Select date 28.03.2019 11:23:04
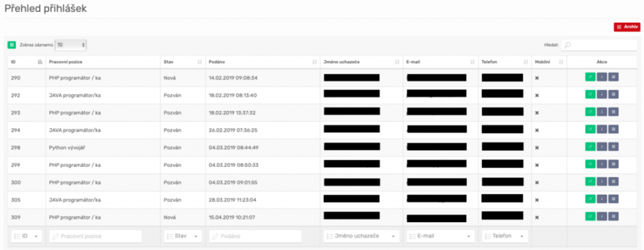 click(233, 200)
